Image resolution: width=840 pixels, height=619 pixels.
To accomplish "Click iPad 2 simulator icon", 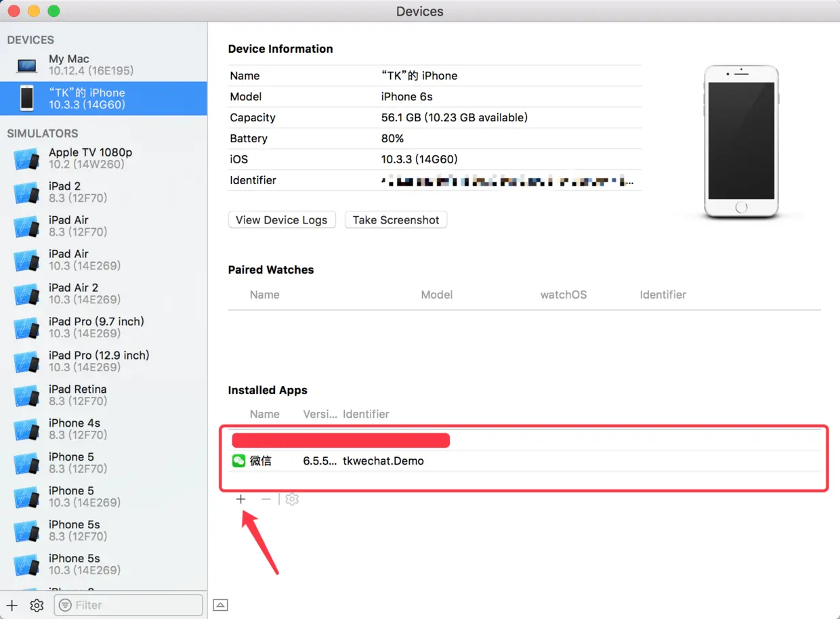I will point(26,192).
